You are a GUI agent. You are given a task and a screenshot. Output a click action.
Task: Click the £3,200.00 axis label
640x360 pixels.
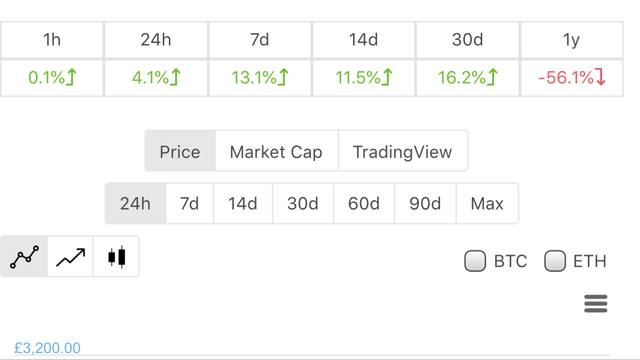[47, 348]
